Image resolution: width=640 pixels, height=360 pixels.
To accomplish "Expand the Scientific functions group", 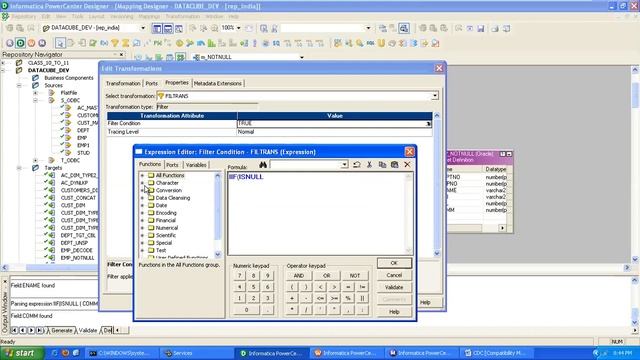I will point(142,235).
